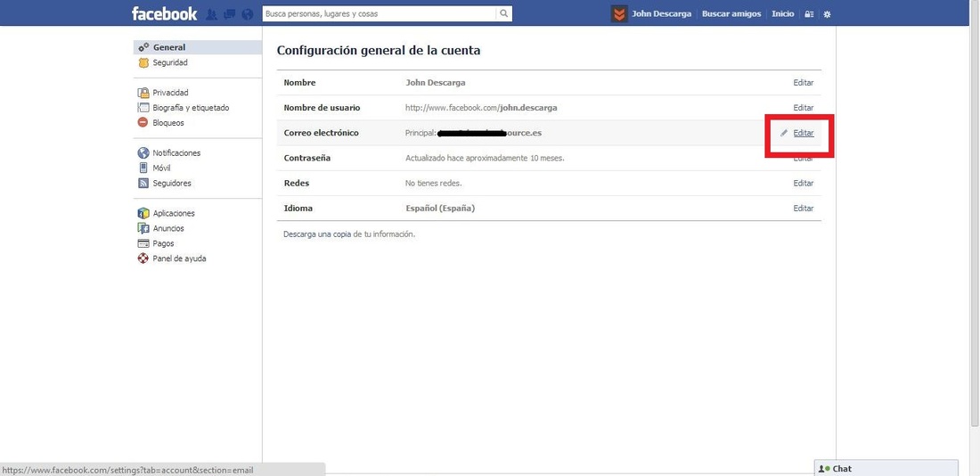Click Buscar amigos in top bar
Screen dimensions: 980x476
coord(731,13)
